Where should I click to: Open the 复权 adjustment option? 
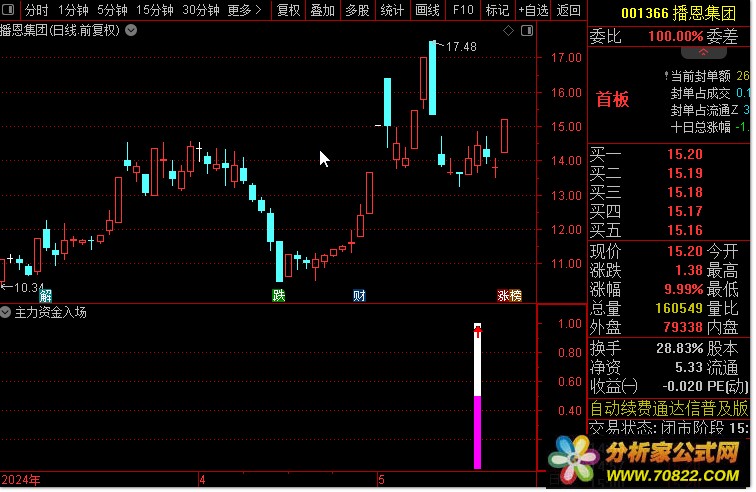pyautogui.click(x=288, y=10)
